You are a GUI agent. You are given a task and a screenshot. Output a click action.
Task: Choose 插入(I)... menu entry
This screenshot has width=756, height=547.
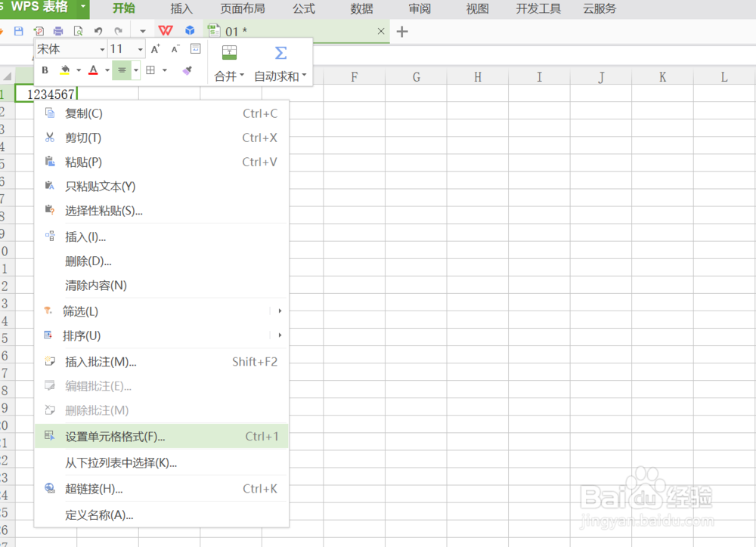pyautogui.click(x=162, y=236)
